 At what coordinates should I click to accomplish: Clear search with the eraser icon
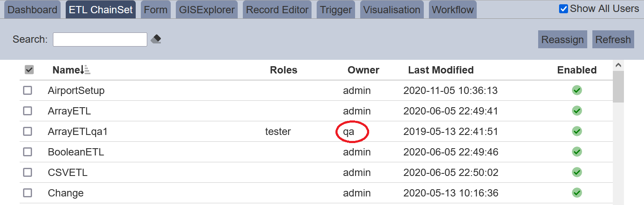[x=156, y=39]
